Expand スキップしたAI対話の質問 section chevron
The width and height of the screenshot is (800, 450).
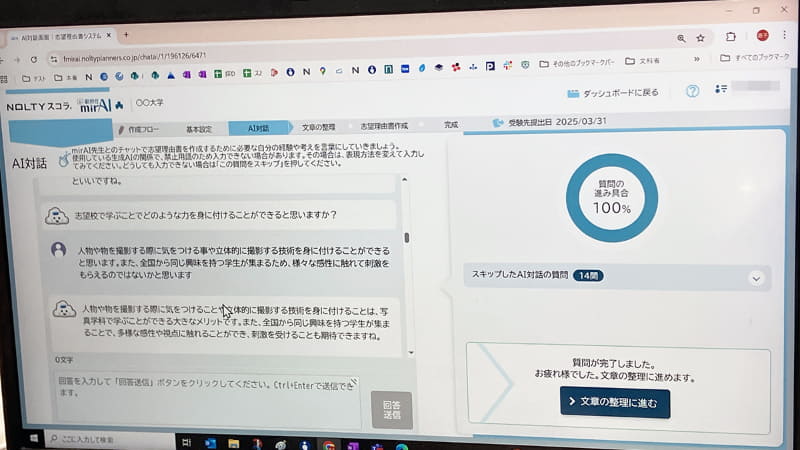click(756, 279)
